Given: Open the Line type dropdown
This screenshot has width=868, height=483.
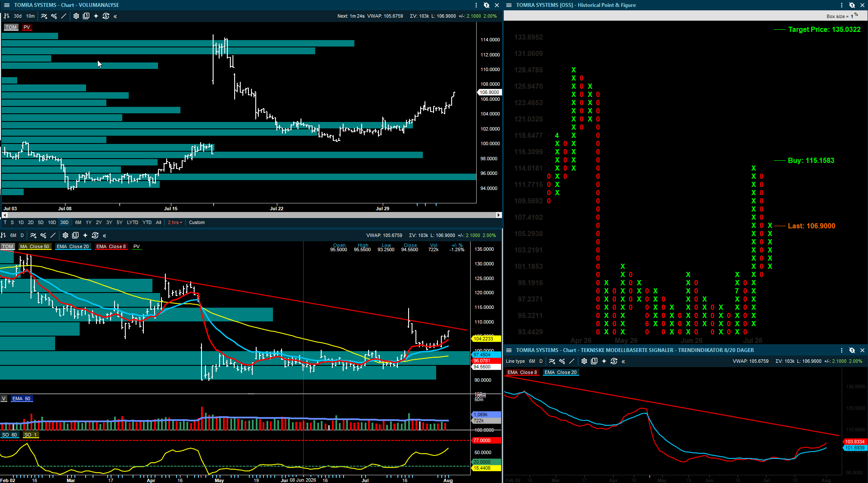Looking at the screenshot, I should (x=515, y=361).
